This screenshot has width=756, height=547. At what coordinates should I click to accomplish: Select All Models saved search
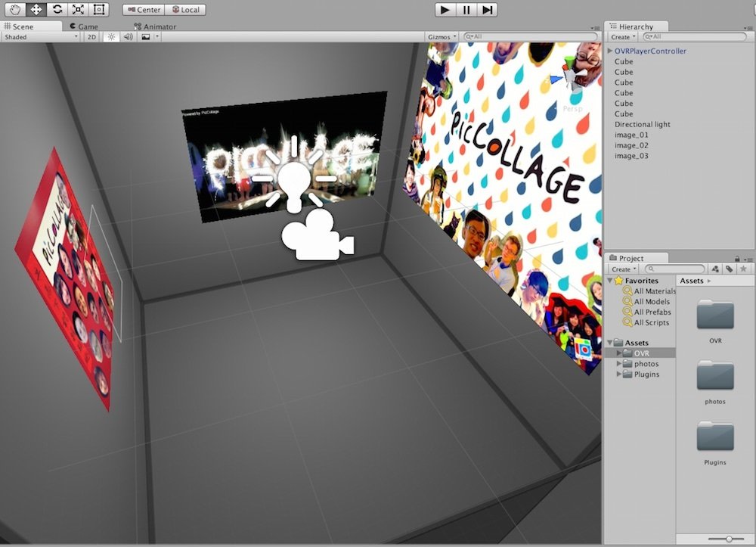pyautogui.click(x=646, y=301)
